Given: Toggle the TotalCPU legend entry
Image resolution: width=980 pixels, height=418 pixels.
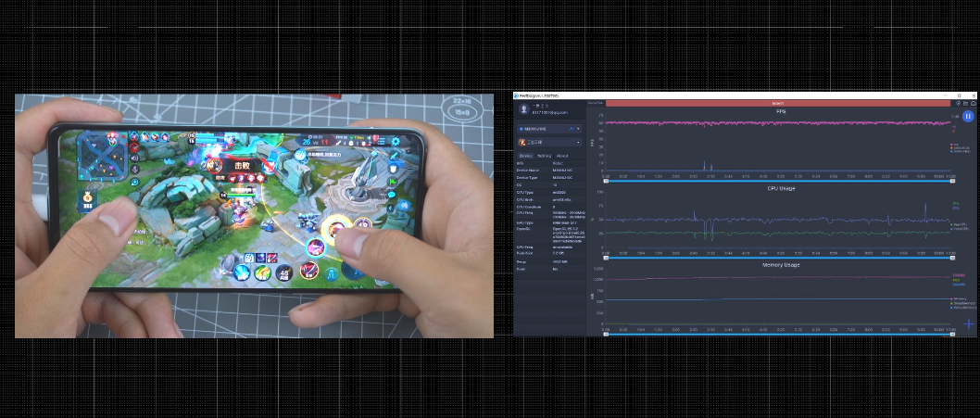Looking at the screenshot, I should pos(961,229).
